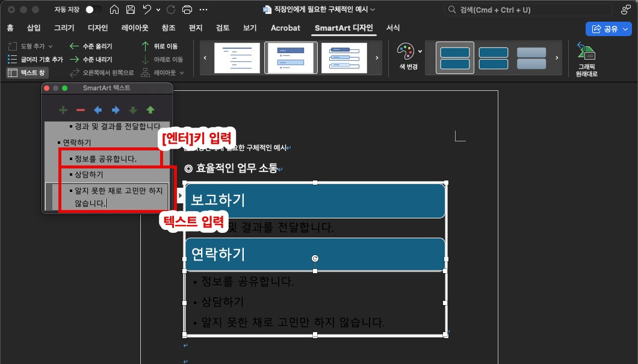Click the 연락하기 SmartArt shape
Screen dimensions: 638x364
(315, 254)
